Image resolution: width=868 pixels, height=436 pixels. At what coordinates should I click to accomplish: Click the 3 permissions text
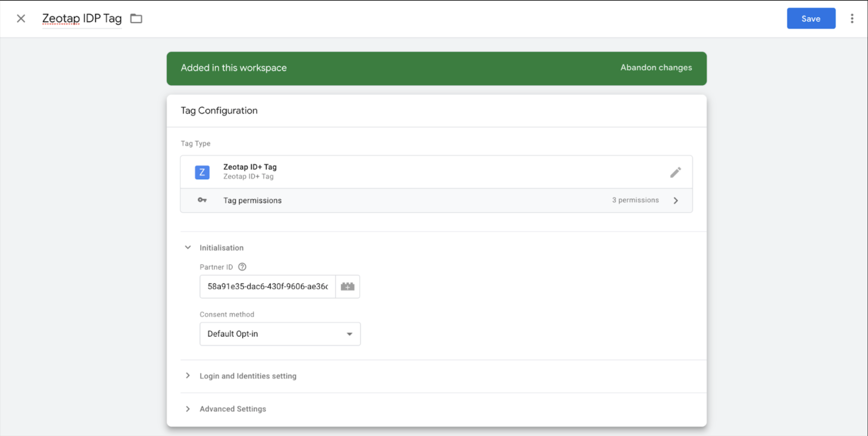tap(635, 200)
